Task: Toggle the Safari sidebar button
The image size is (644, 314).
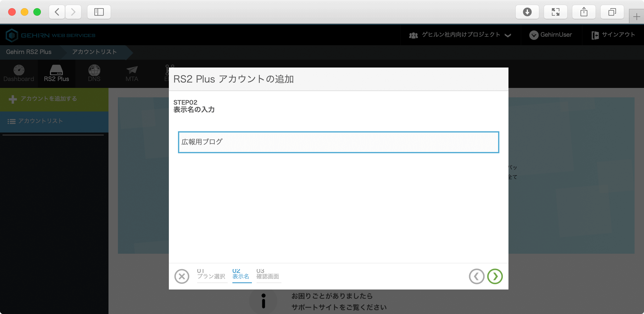Action: pyautogui.click(x=99, y=12)
